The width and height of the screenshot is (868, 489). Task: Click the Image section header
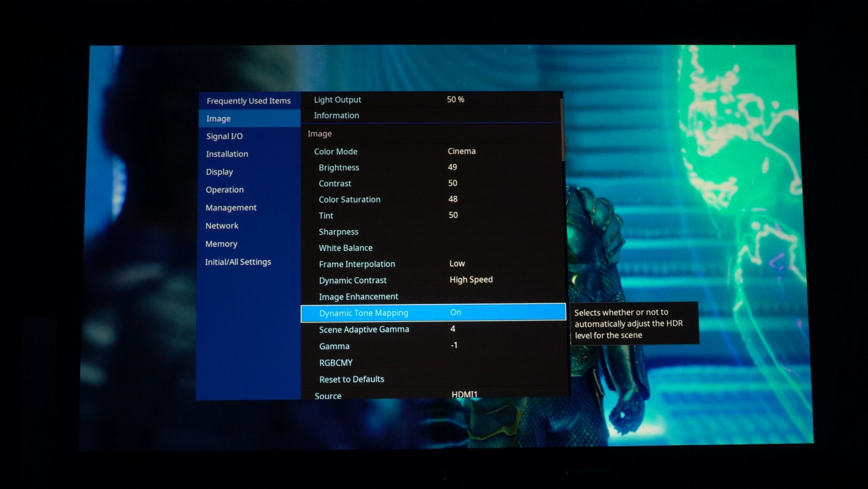[x=319, y=134]
